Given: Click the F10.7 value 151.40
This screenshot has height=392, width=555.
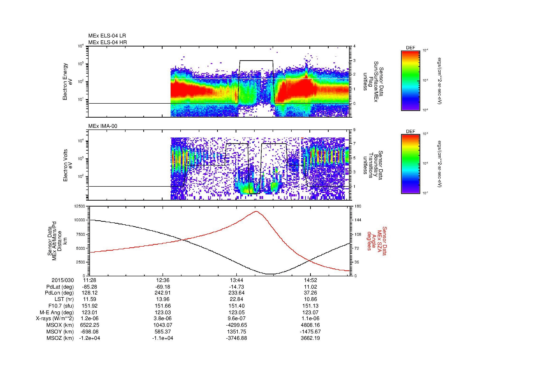Looking at the screenshot, I should pos(236,306).
